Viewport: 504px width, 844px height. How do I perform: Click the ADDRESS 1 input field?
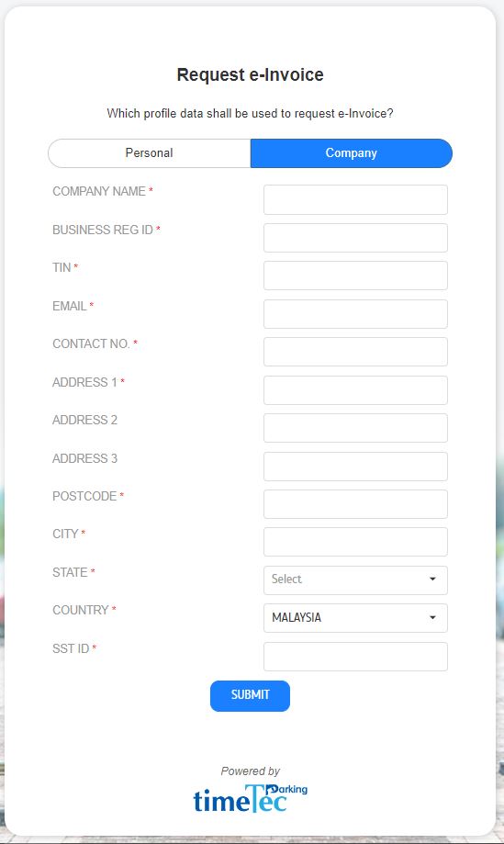[355, 390]
